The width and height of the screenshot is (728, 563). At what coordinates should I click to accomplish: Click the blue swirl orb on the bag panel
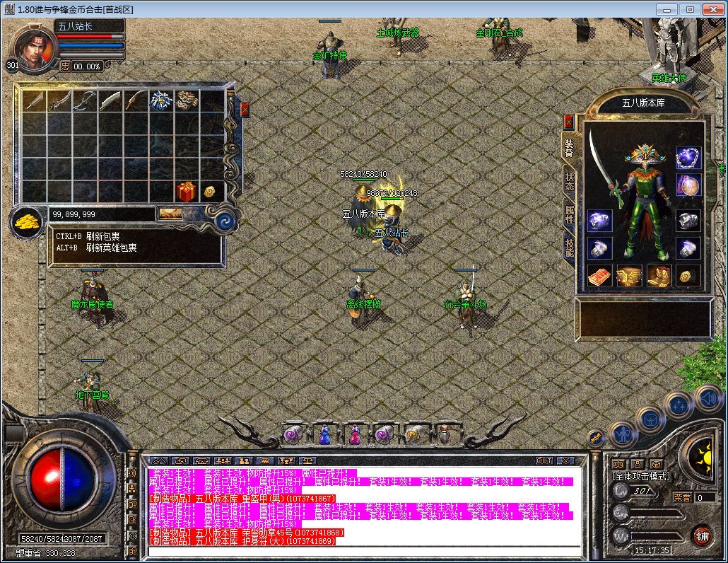(225, 221)
